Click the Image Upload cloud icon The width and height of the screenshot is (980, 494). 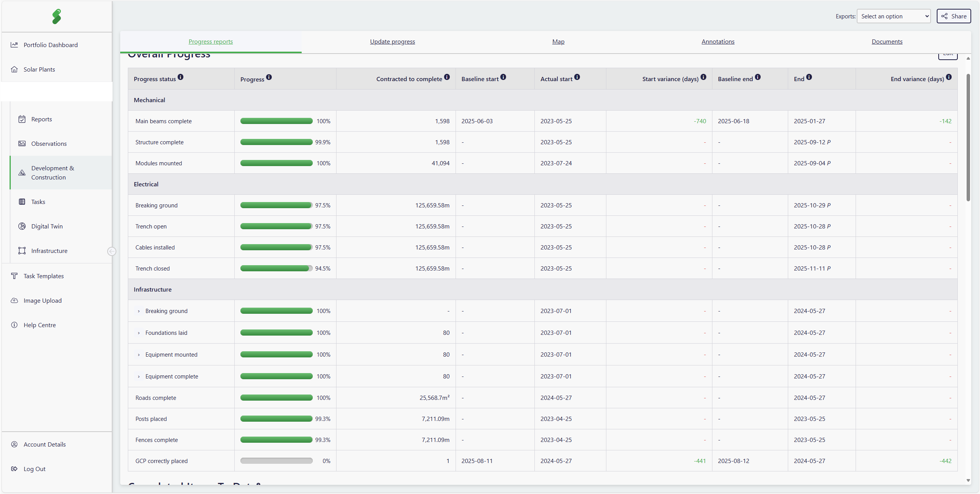14,300
